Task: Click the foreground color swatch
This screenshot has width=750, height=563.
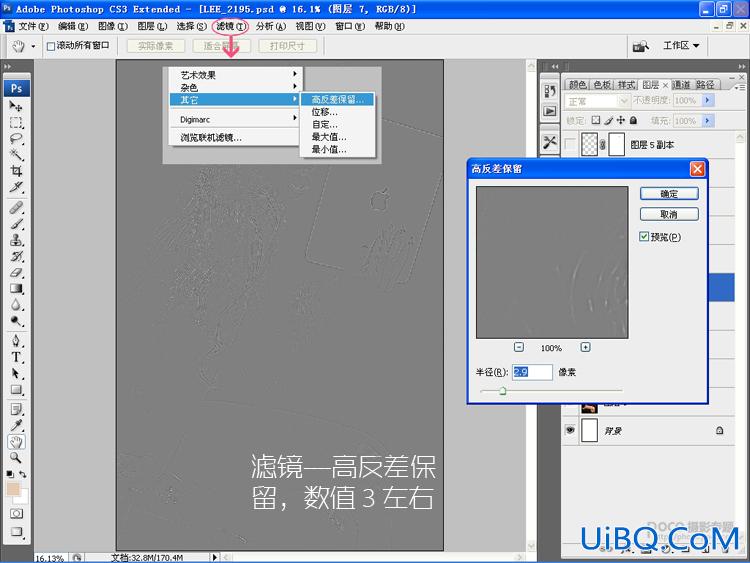Action: tap(13, 488)
